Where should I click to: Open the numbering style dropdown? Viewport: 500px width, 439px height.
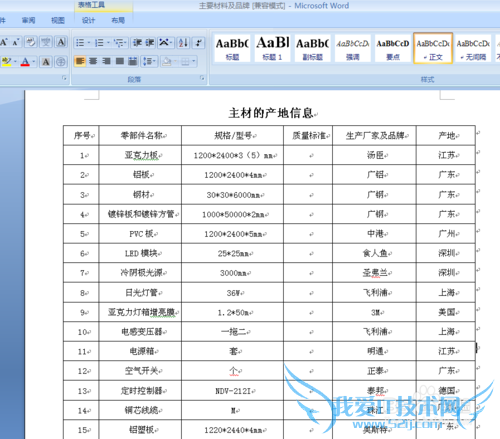109,43
